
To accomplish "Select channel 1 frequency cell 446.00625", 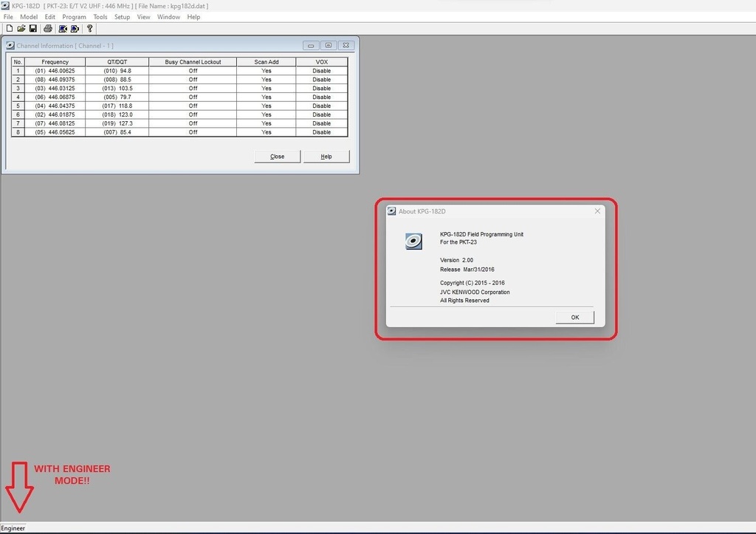I will point(55,71).
